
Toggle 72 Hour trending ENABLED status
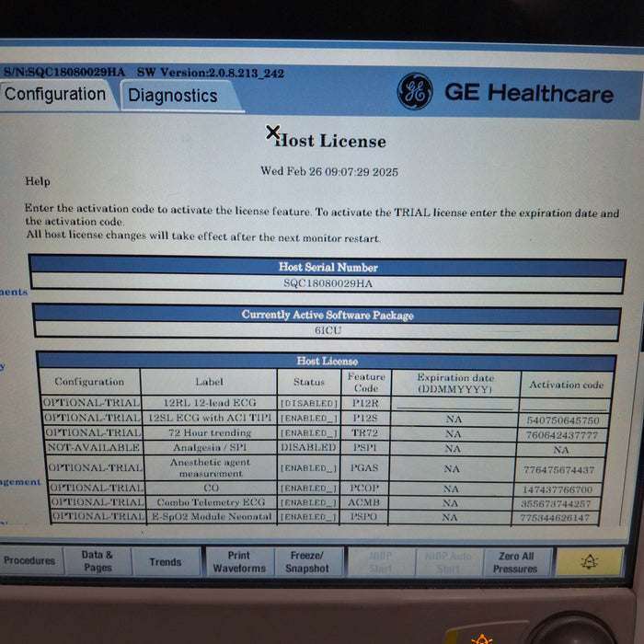click(308, 433)
